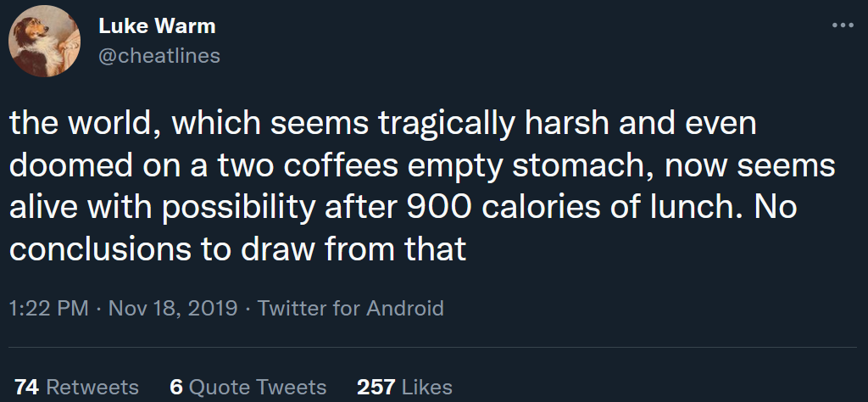Visit the @cheatlines handle
868x402 pixels.
coord(159,55)
